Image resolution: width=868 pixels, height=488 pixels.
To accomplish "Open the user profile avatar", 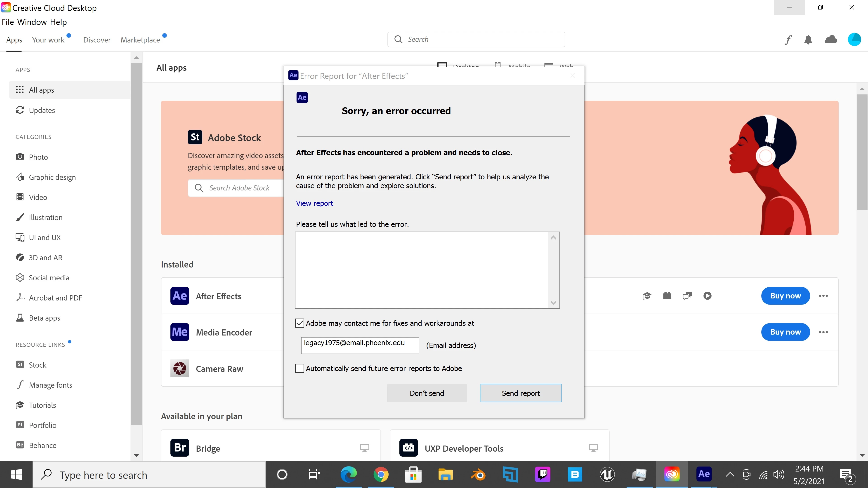I will click(854, 39).
